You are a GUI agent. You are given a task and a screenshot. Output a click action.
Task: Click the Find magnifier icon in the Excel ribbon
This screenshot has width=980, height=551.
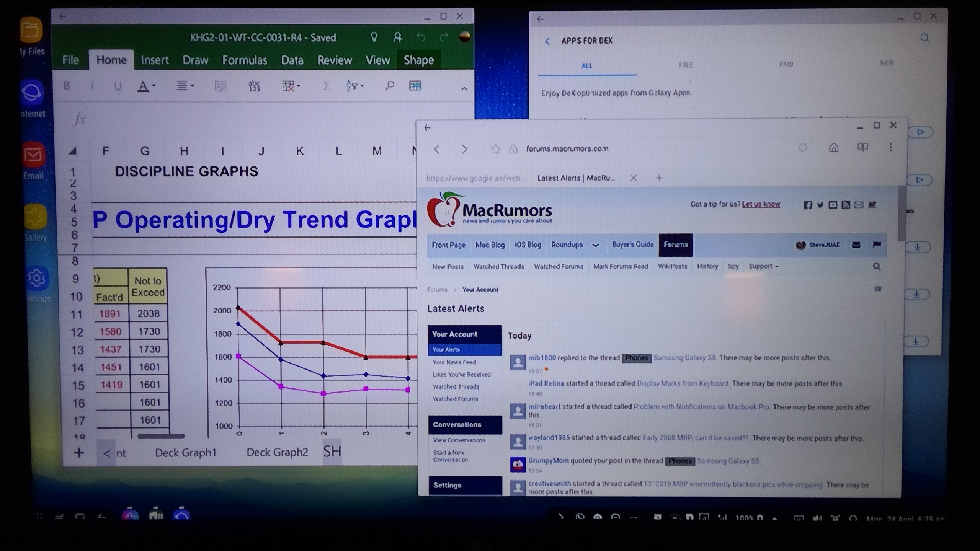click(x=390, y=86)
